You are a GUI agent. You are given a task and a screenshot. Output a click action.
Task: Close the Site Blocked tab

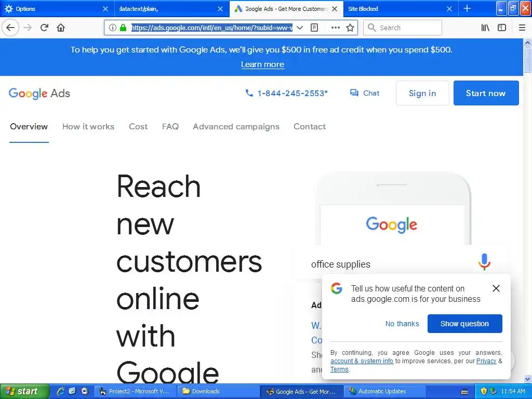click(449, 9)
